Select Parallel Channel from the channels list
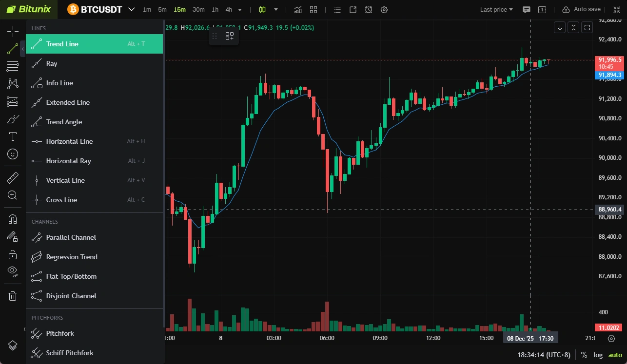Viewport: 627px width, 364px height. tap(71, 237)
